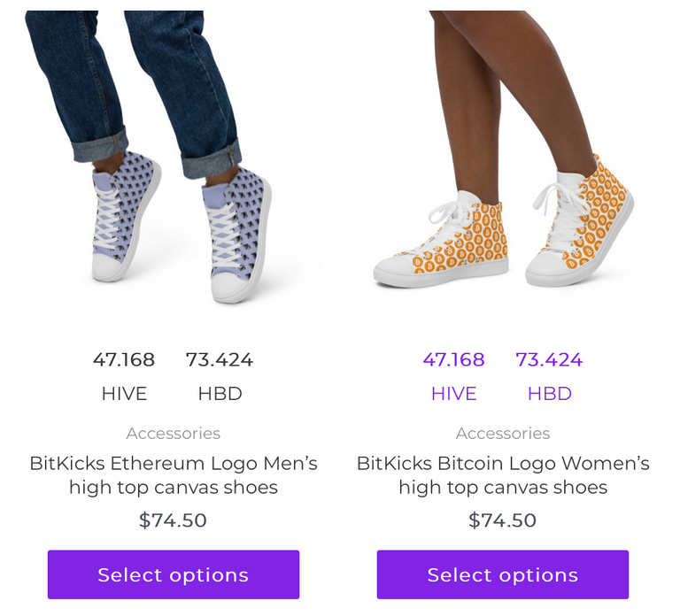
Task: Click the $74.50 price under Bitcoin shoes
Action: click(x=502, y=520)
